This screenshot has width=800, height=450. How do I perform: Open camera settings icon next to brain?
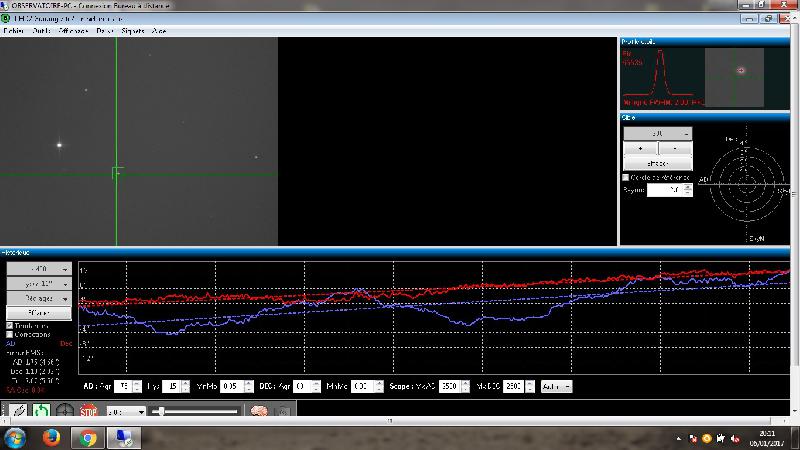[283, 410]
